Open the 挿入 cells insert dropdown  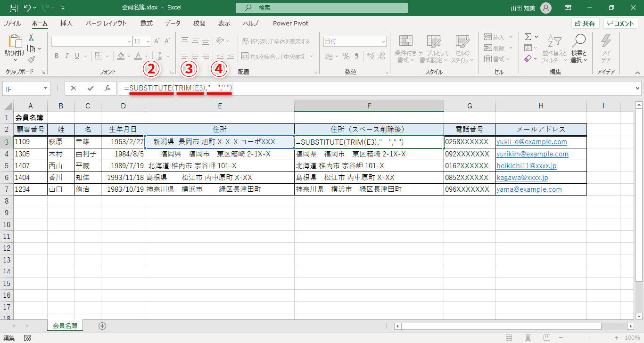[x=510, y=37]
